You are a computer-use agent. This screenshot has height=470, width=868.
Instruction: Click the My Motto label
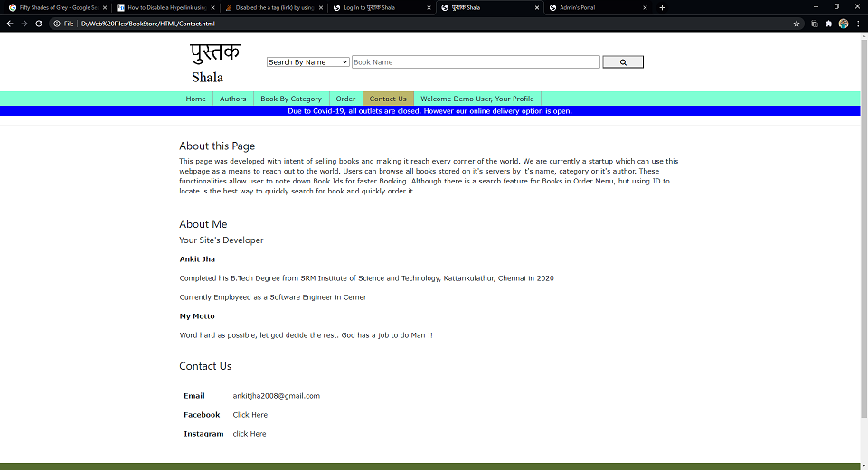[197, 316]
